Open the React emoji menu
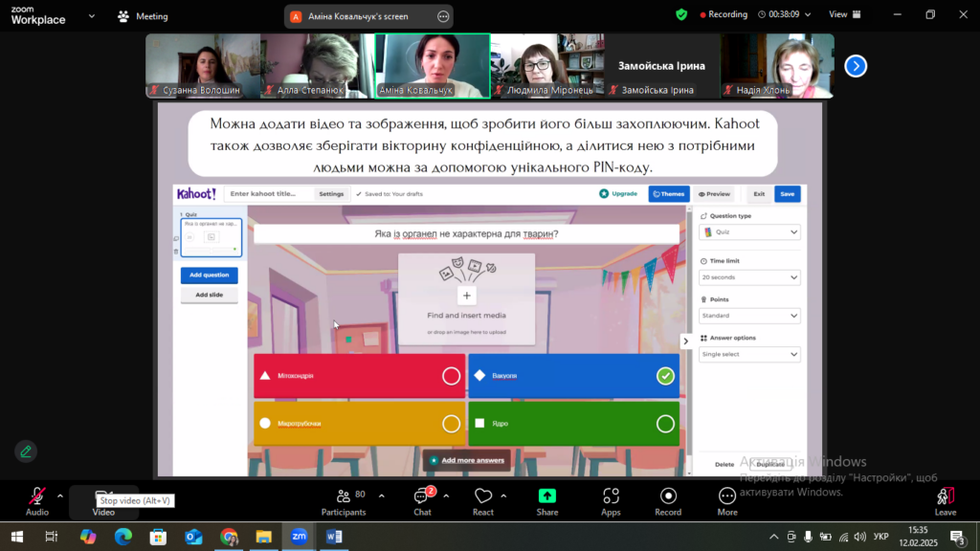The width and height of the screenshot is (980, 551). pos(483,498)
